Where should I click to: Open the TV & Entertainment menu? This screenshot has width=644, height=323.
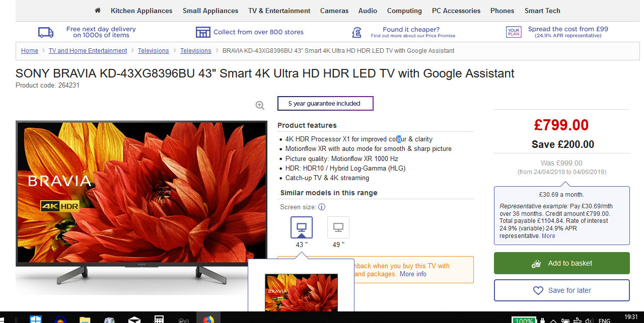tap(279, 11)
